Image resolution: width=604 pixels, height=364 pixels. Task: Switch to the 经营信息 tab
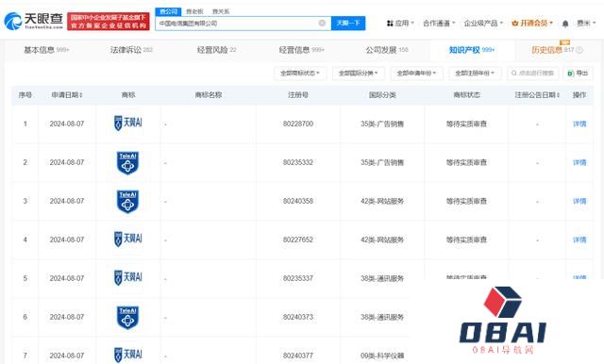coord(302,50)
